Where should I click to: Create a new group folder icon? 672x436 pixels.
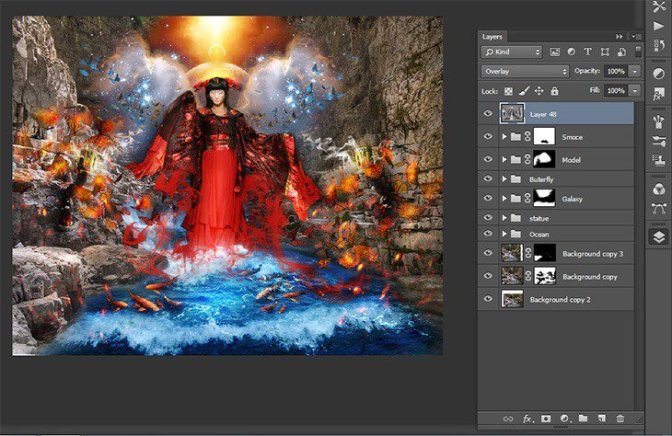click(x=583, y=418)
